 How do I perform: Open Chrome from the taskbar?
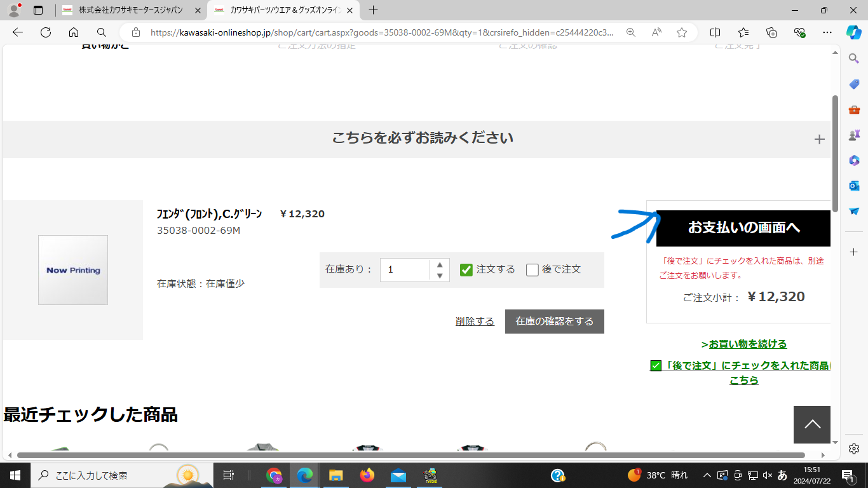point(275,475)
